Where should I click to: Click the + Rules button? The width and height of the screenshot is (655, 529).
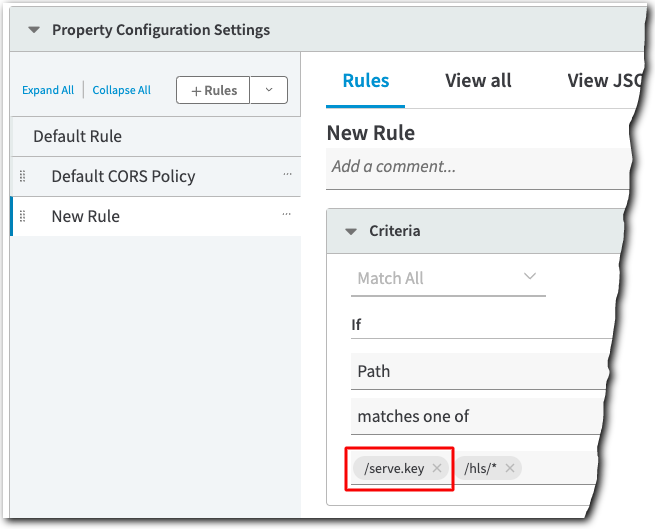213,90
